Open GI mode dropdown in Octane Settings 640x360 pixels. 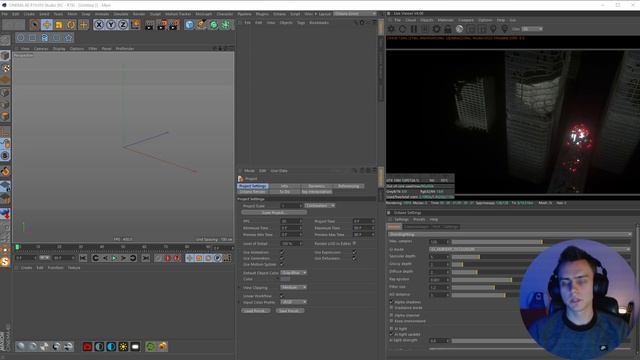pyautogui.click(x=529, y=249)
